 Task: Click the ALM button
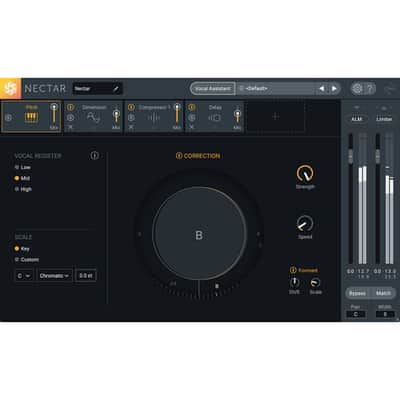(357, 119)
